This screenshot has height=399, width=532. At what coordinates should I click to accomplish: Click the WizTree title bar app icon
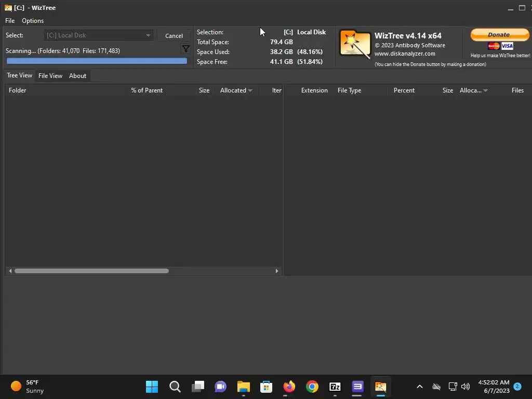click(8, 7)
